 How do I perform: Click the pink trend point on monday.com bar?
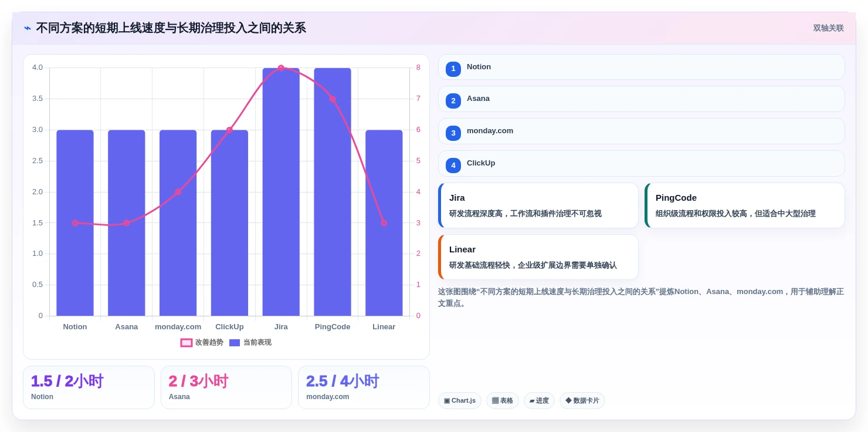[178, 192]
